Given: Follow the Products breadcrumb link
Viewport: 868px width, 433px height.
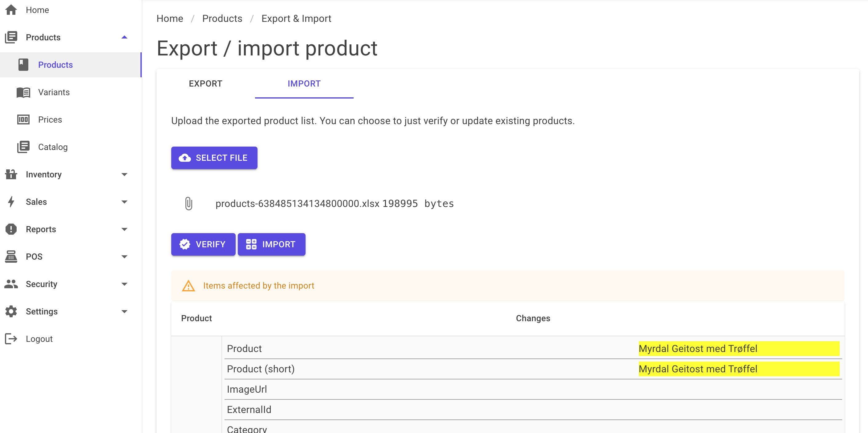Looking at the screenshot, I should point(222,18).
